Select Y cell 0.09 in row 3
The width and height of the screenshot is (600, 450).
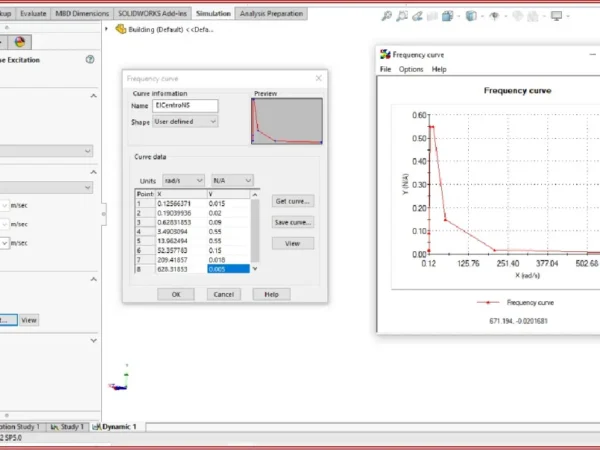[x=228, y=222]
